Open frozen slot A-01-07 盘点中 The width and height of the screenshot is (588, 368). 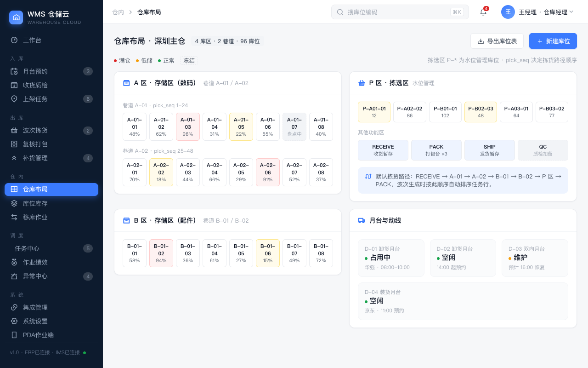294,126
